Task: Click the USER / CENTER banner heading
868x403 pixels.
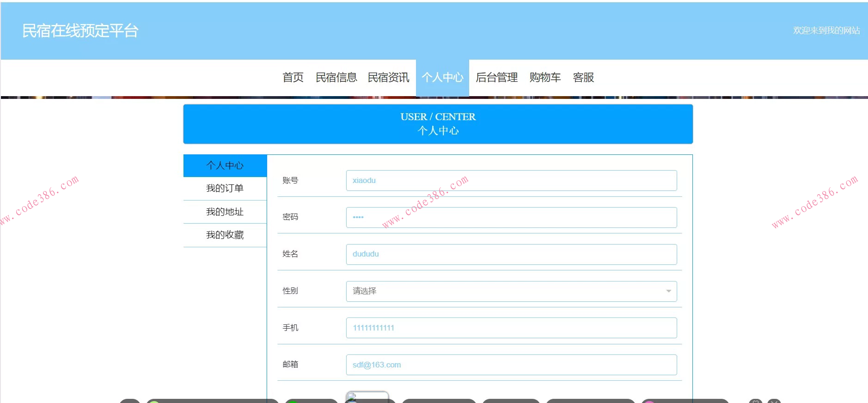Action: point(438,117)
